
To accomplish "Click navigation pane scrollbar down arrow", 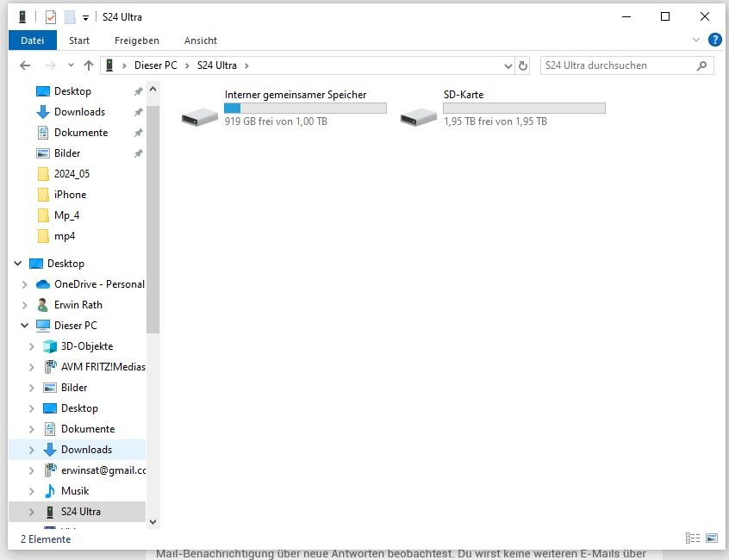I will click(x=153, y=522).
